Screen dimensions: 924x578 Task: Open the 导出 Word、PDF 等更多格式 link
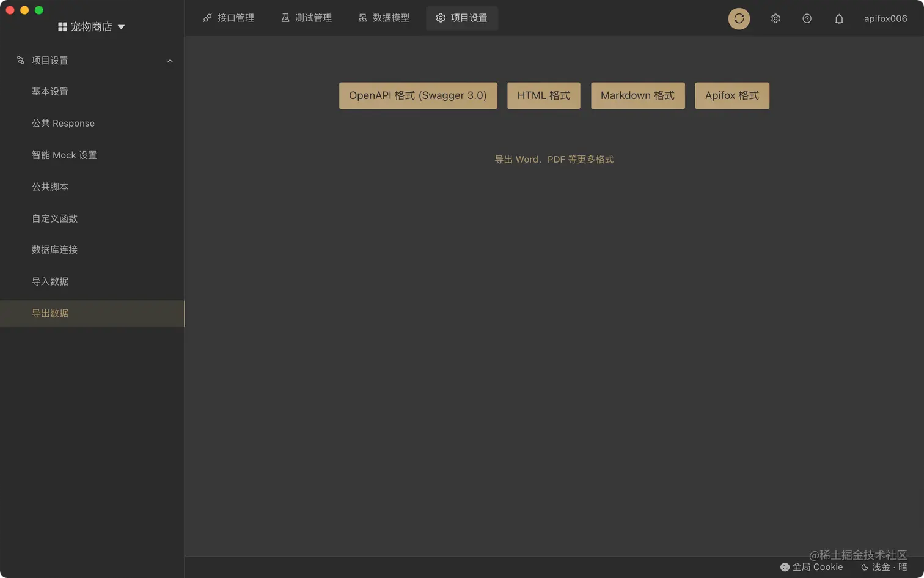point(554,160)
